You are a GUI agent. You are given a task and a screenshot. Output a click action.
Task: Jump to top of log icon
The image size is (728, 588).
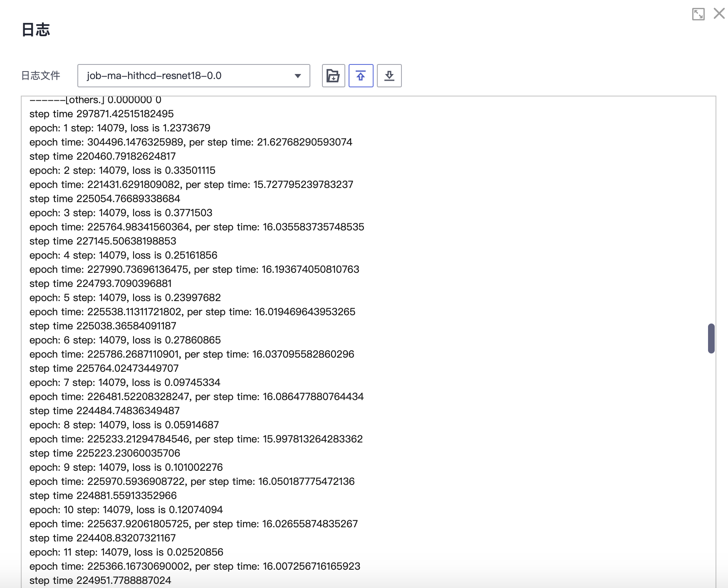(361, 76)
